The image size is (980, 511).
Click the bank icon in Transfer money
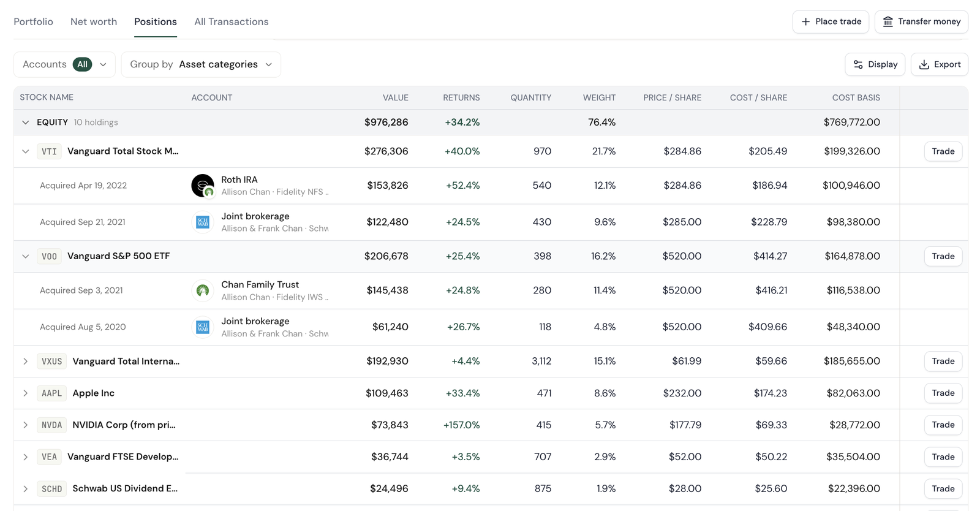(888, 21)
